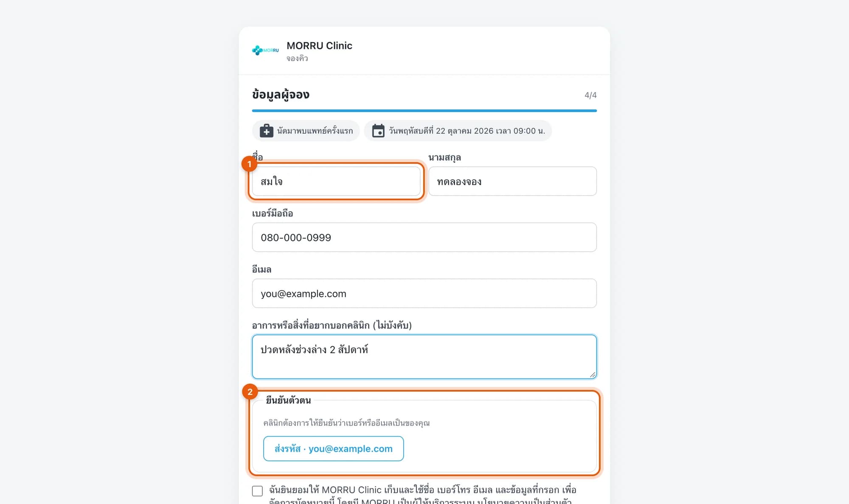Click the 4/4 step counter
849x504 pixels.
click(590, 95)
